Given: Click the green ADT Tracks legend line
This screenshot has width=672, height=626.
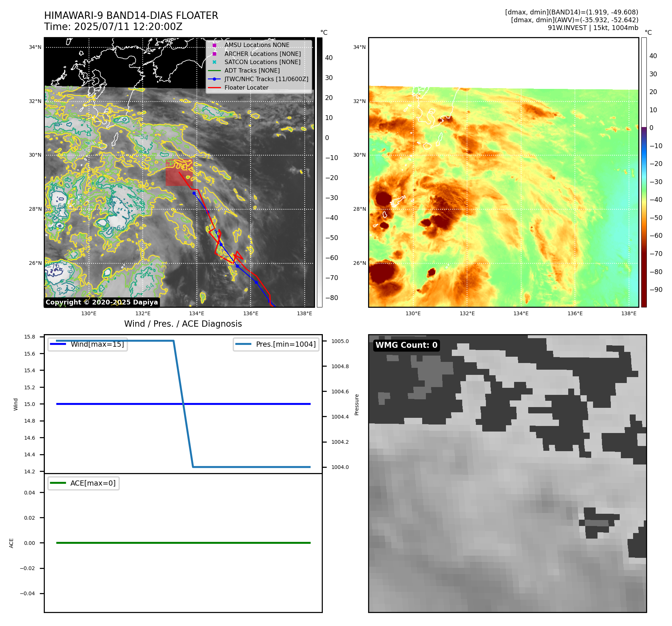Looking at the screenshot, I should 214,71.
